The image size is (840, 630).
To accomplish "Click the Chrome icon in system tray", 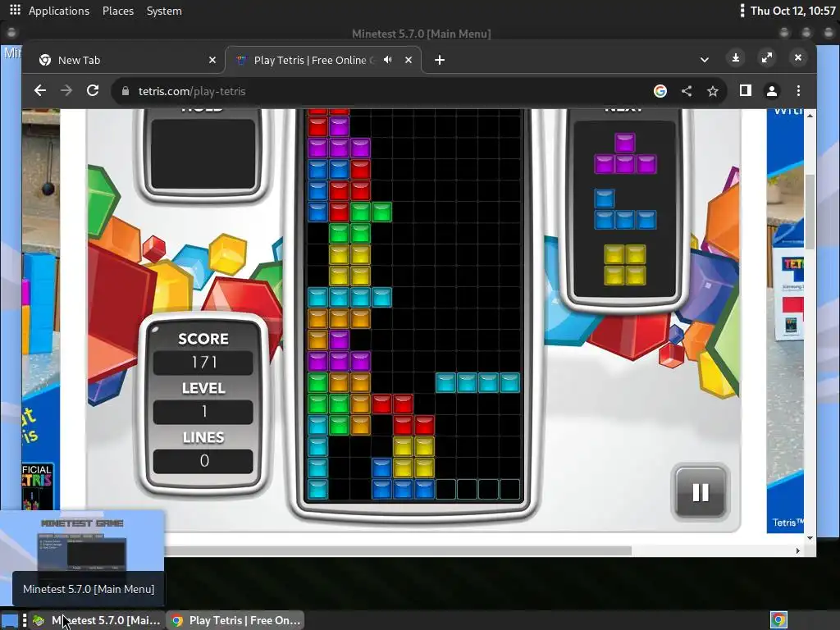I will [779, 620].
